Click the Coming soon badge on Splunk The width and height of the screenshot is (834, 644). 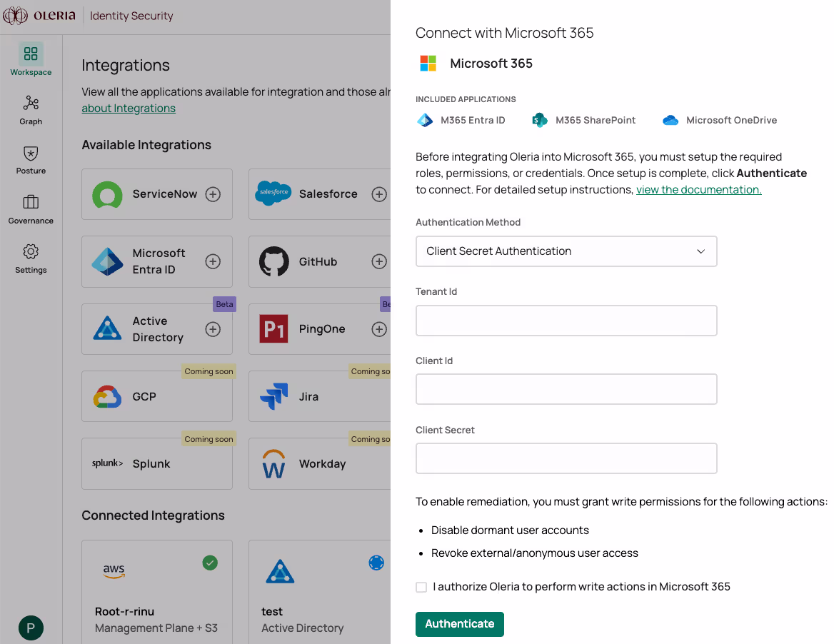click(x=208, y=439)
